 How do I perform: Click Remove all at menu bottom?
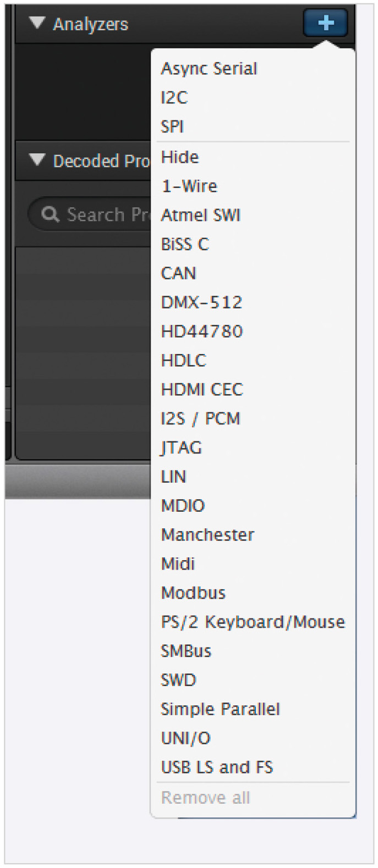(x=205, y=798)
